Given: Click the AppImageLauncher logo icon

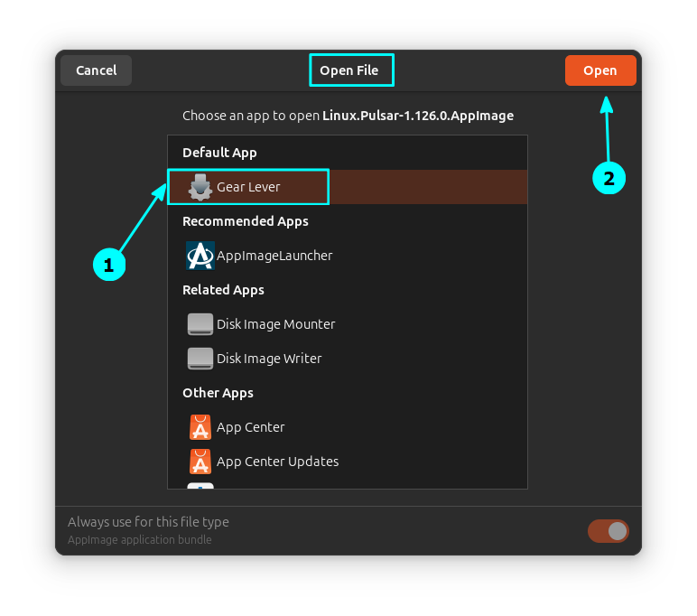Looking at the screenshot, I should coord(200,256).
